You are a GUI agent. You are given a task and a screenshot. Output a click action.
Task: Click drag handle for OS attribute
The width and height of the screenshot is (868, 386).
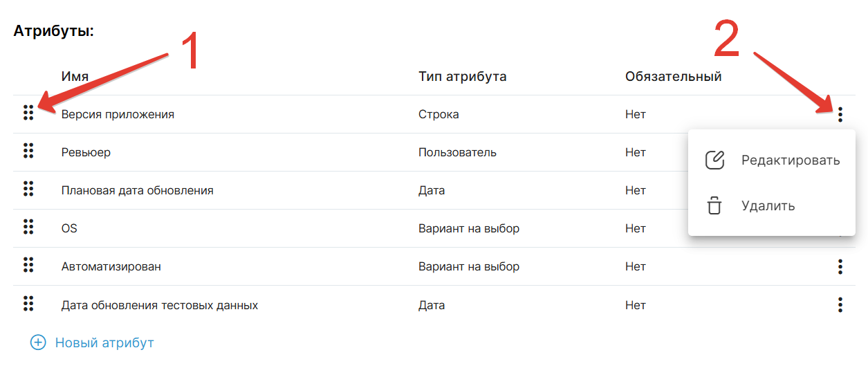pos(28,227)
